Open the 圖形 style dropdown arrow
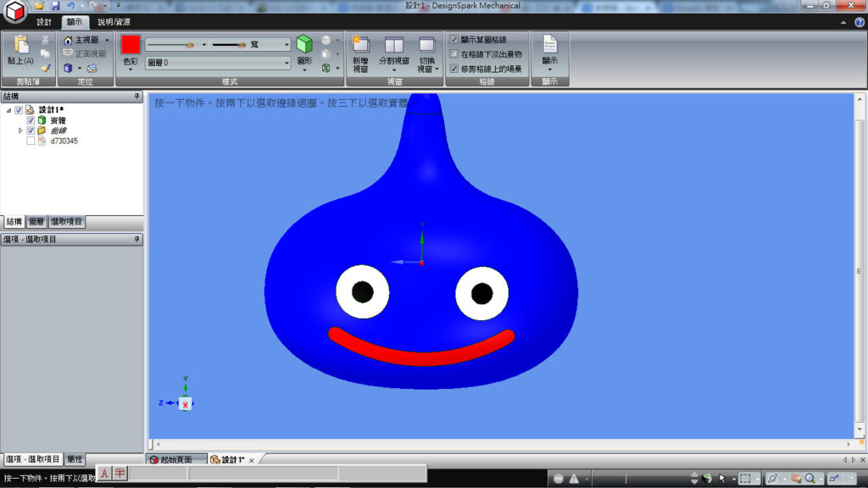The image size is (868, 488). pos(304,70)
